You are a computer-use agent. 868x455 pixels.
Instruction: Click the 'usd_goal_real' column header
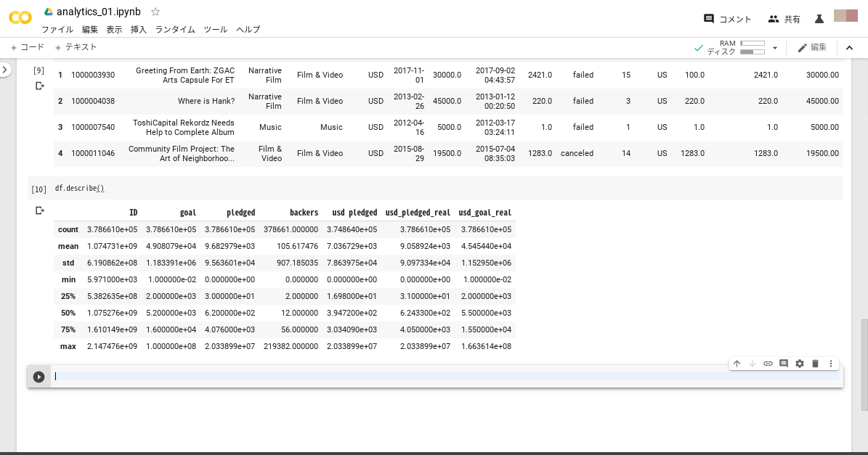point(485,213)
